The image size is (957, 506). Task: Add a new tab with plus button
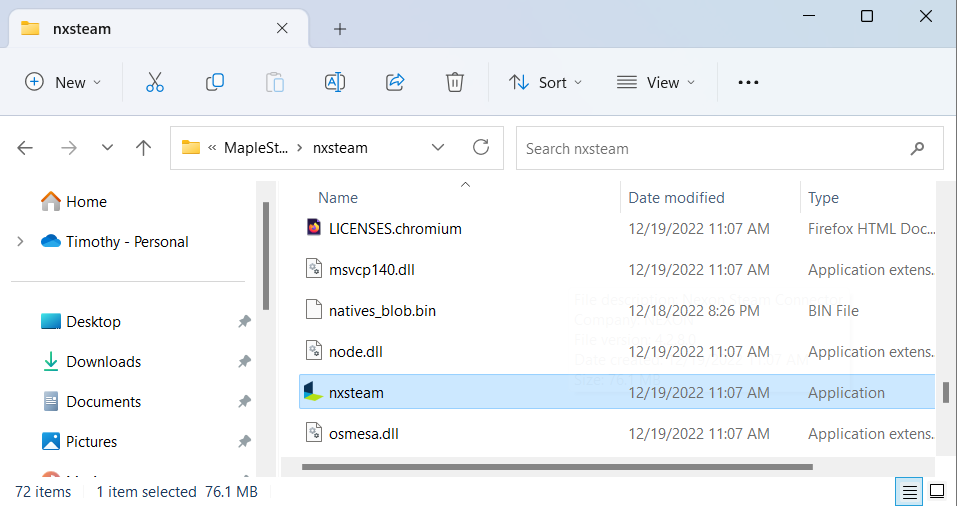[x=340, y=29]
